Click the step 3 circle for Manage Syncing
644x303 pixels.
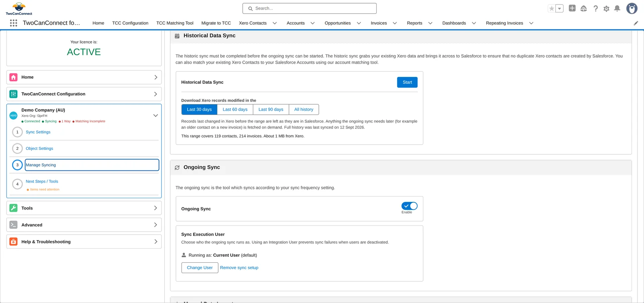pos(17,165)
